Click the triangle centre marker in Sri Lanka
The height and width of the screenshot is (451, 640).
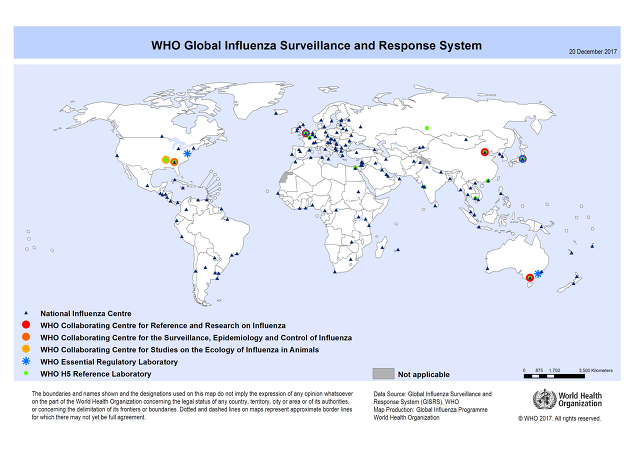coord(436,205)
